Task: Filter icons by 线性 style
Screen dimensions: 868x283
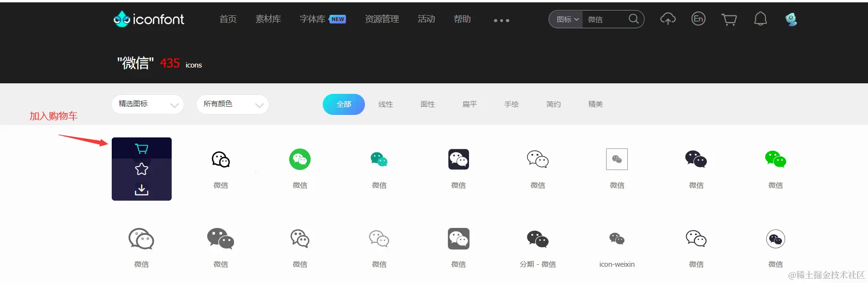Action: (386, 104)
